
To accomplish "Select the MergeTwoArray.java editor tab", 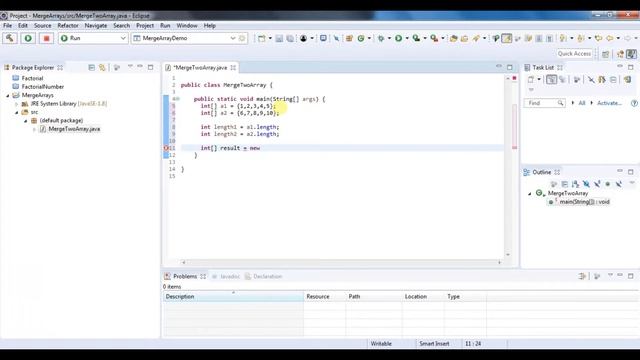I will click(x=200, y=67).
